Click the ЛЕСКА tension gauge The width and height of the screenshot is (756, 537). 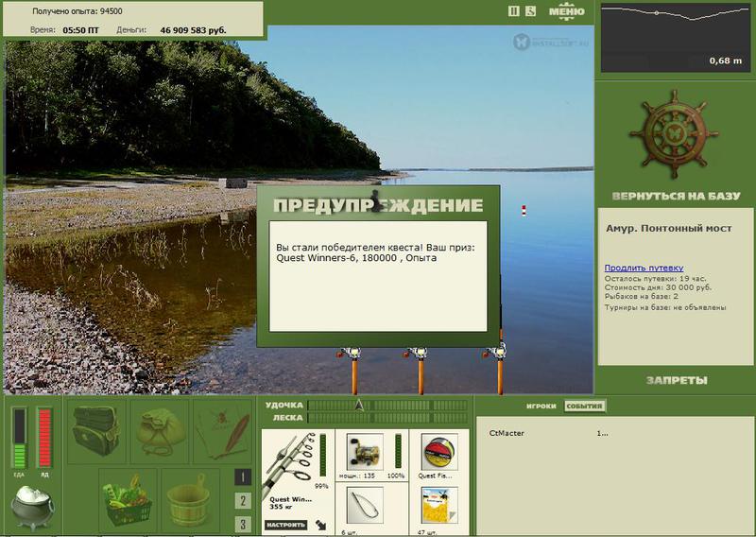coord(387,417)
